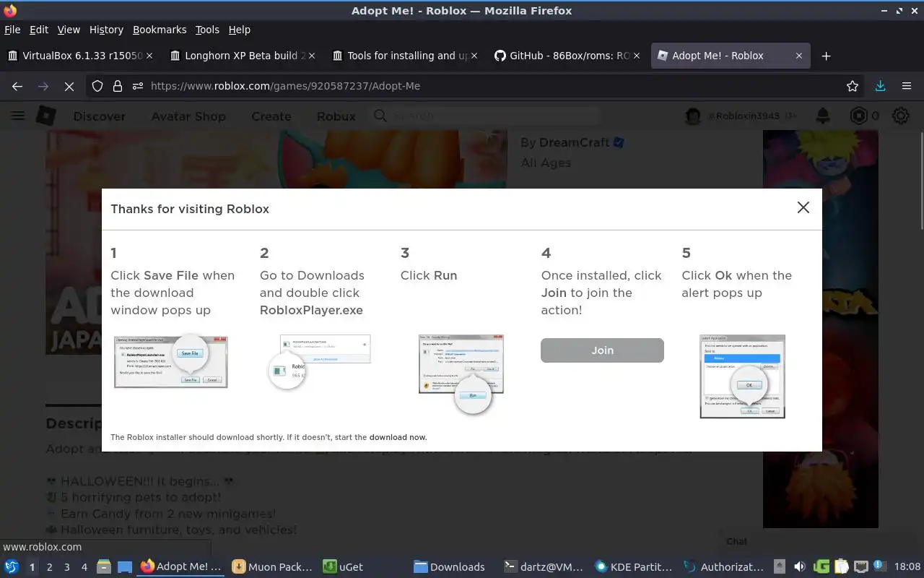Open the Robloxin3945 profile avatar
This screenshot has width=924, height=578.
tap(693, 116)
